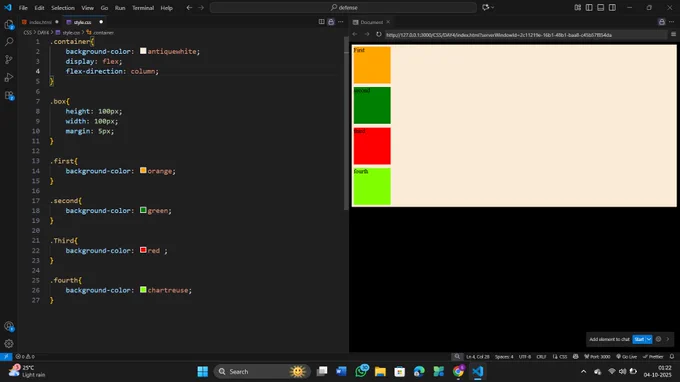The image size is (680, 382).
Task: Open the Manage gear in activity bar
Action: [9, 344]
